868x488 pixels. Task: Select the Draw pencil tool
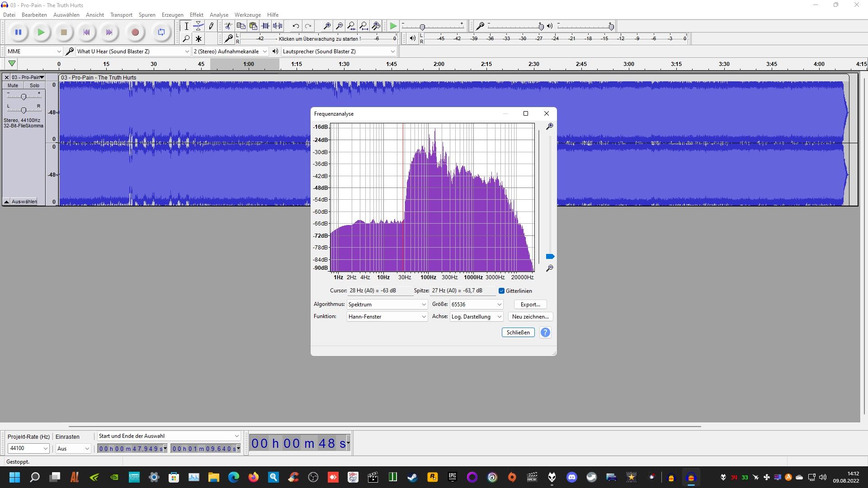[x=211, y=26]
